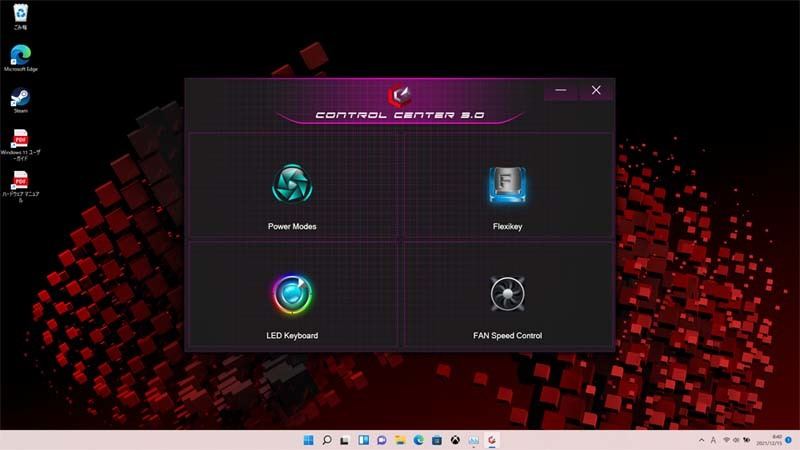Open Task View from taskbar
This screenshot has width=800, height=450.
click(345, 440)
